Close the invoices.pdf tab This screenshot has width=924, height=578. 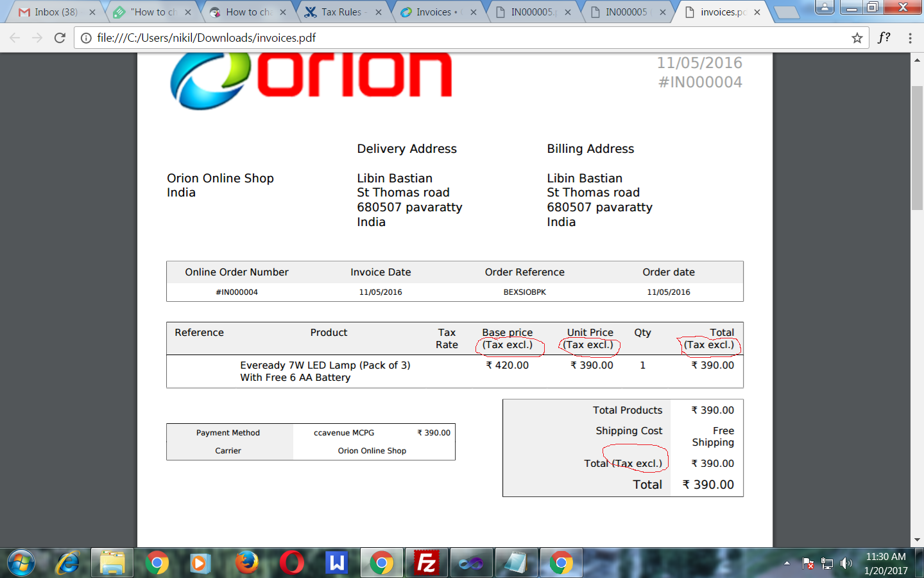[757, 12]
